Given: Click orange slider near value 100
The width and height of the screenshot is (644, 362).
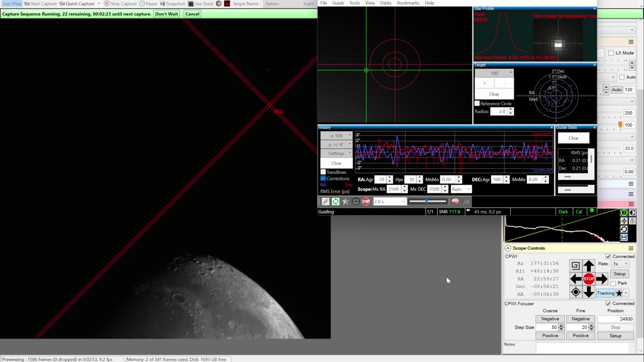Looking at the screenshot, I should point(620,125).
